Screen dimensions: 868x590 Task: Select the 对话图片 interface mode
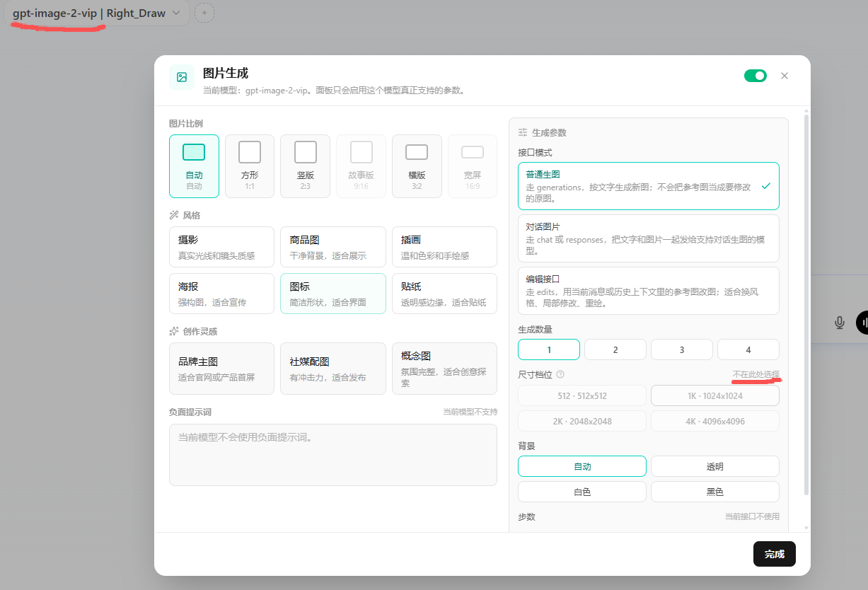click(649, 238)
